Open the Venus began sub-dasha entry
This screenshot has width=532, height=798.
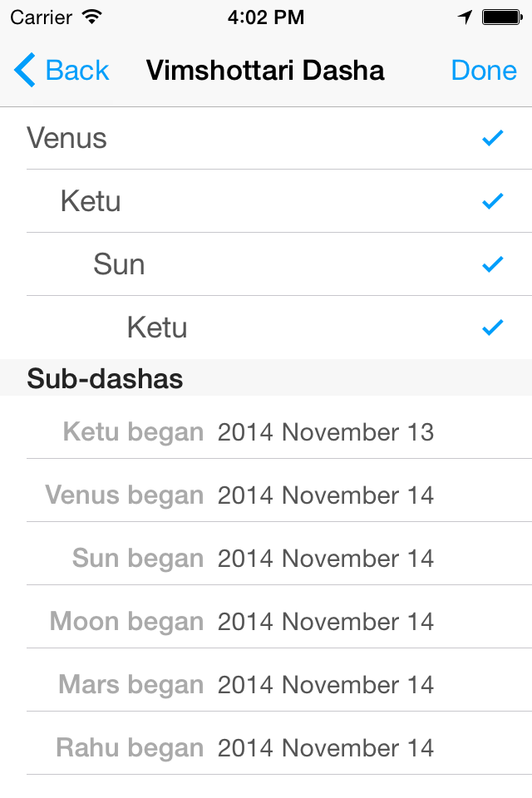(x=266, y=495)
